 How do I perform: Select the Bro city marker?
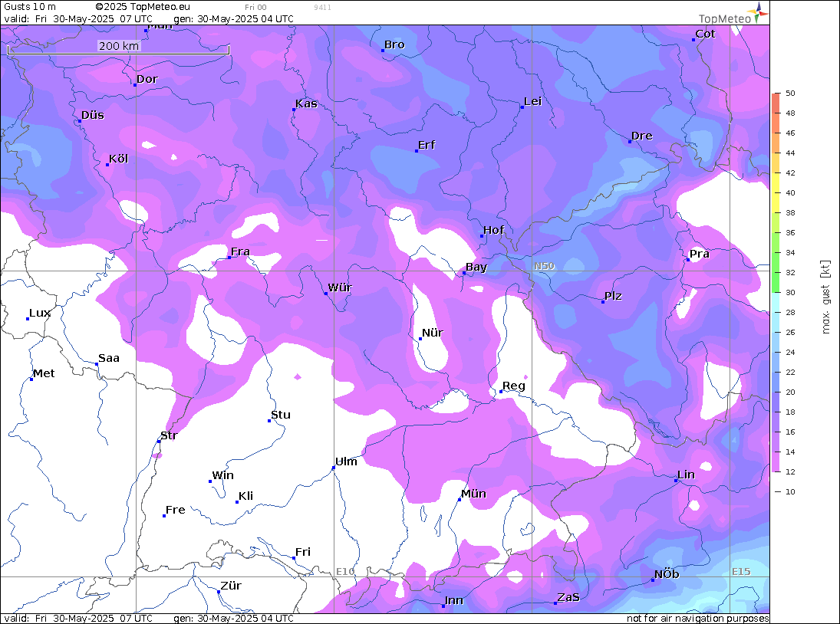click(383, 51)
